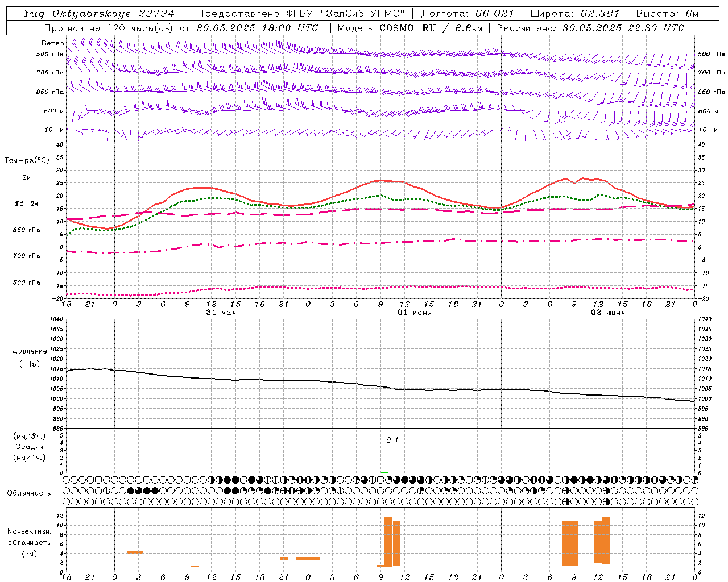Click the 31 мая date label
Image resolution: width=728 pixels, height=582 pixels.
point(221,313)
